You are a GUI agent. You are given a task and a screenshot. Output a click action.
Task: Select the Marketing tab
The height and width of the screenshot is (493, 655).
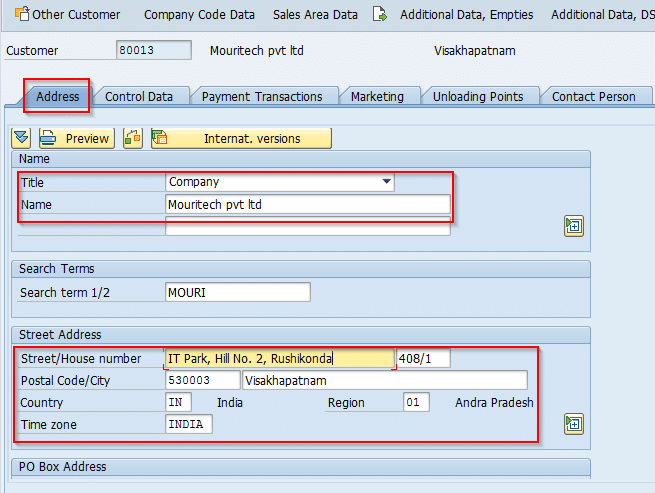point(377,96)
